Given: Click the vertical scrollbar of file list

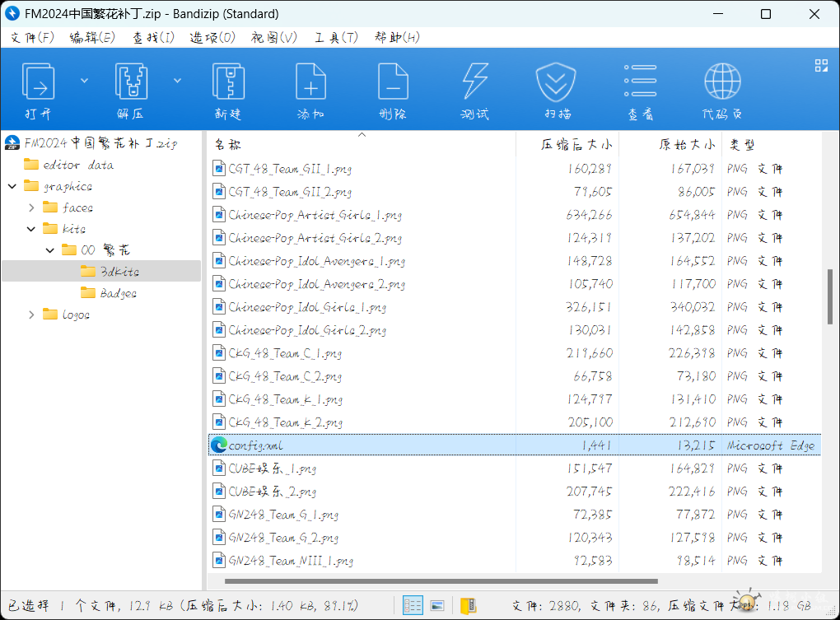Looking at the screenshot, I should coord(830,296).
